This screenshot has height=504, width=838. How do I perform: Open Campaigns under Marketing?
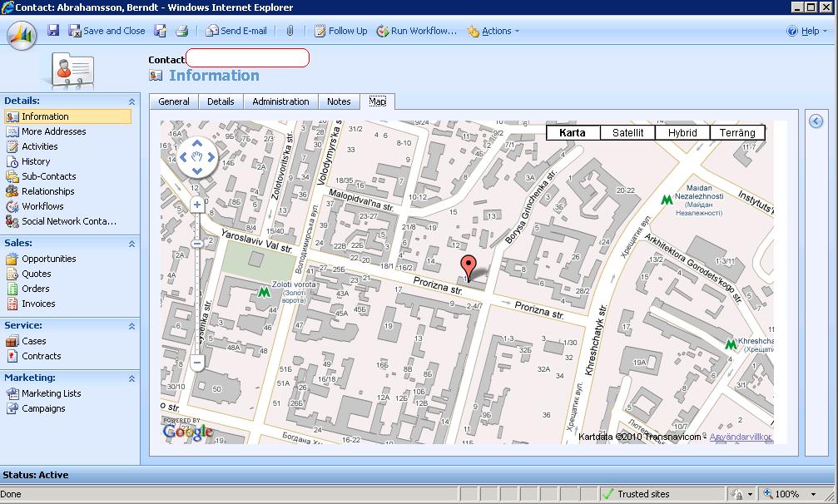coord(36,408)
